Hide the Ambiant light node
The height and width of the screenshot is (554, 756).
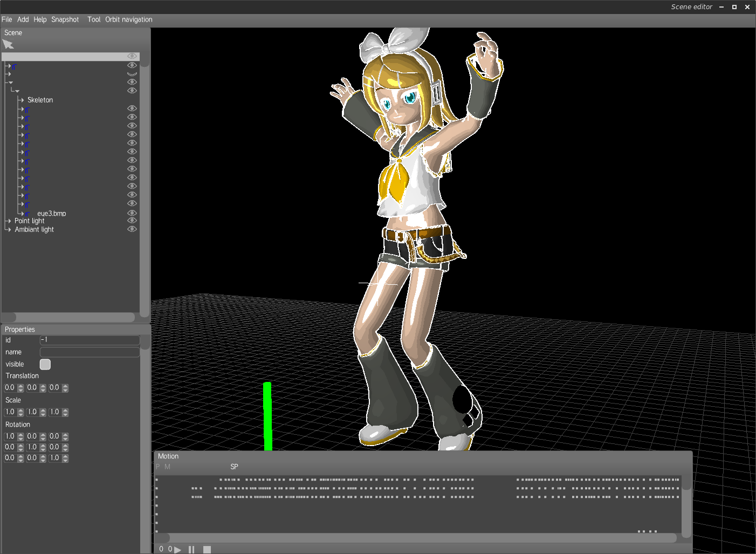pos(132,229)
